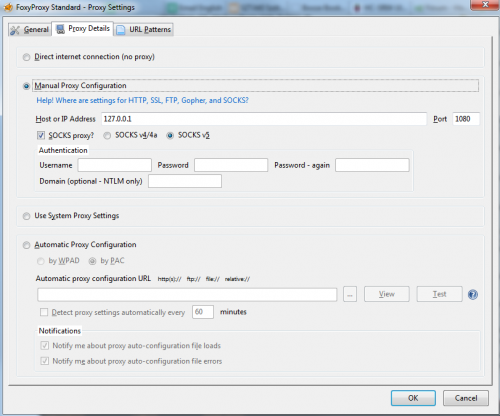
Task: Open the URL Patterns tab
Action: [x=144, y=29]
